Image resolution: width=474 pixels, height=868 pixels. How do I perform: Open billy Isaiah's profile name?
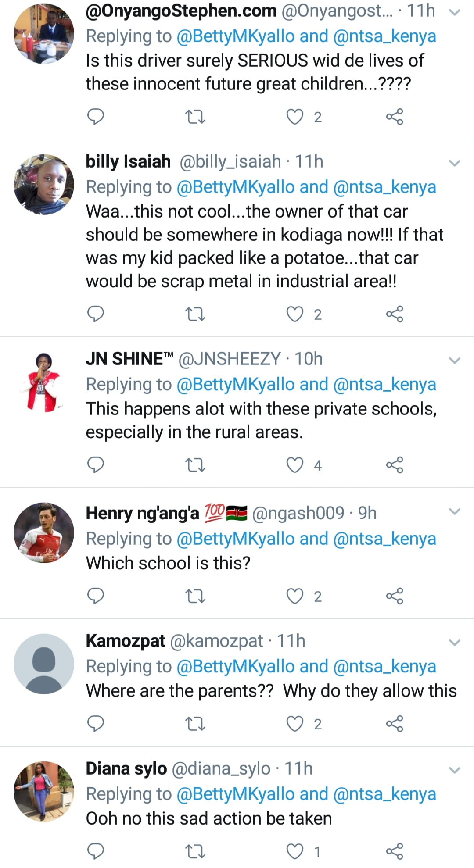pyautogui.click(x=128, y=161)
